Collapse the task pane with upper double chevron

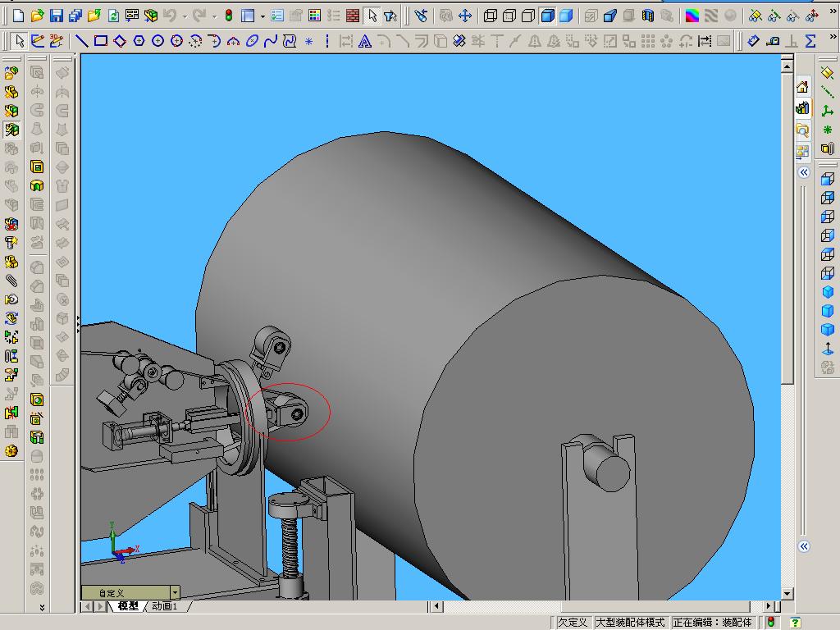pyautogui.click(x=804, y=172)
